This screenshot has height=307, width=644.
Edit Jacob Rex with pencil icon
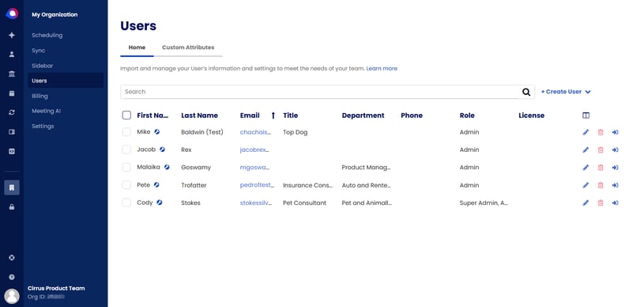pos(586,150)
